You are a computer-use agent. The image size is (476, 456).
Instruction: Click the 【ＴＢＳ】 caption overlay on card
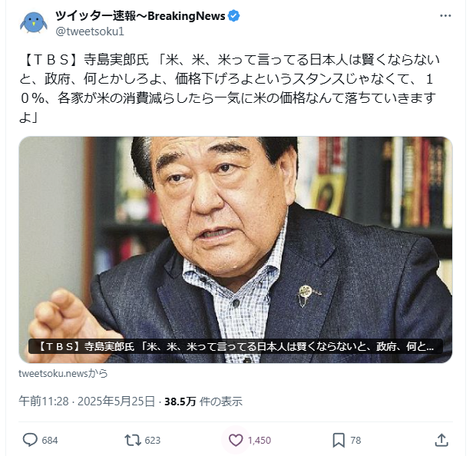tap(236, 346)
